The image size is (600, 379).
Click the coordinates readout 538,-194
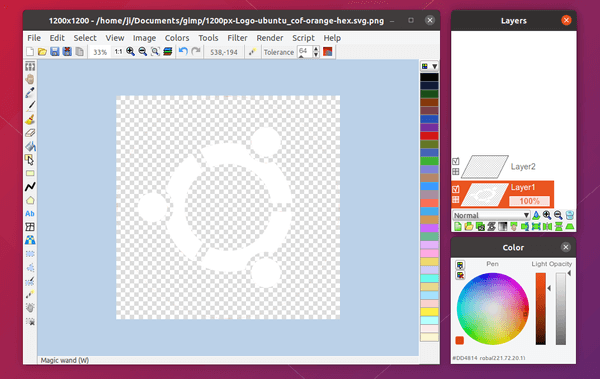[224, 52]
